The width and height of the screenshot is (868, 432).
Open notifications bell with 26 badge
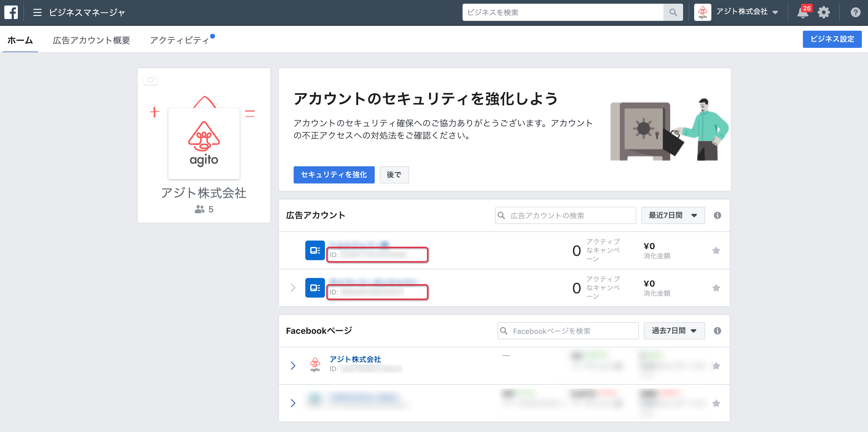(803, 13)
